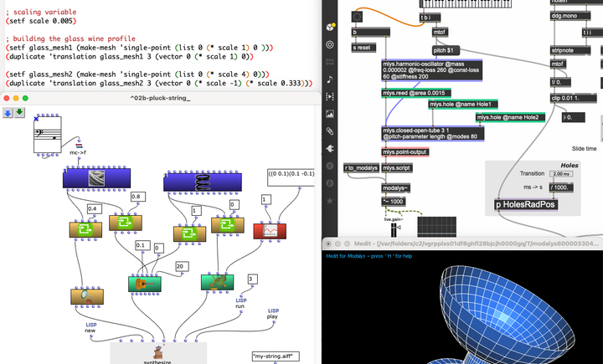The height and width of the screenshot is (364, 603).
Task: Select the guitar pluck box in patch
Action: (x=144, y=285)
